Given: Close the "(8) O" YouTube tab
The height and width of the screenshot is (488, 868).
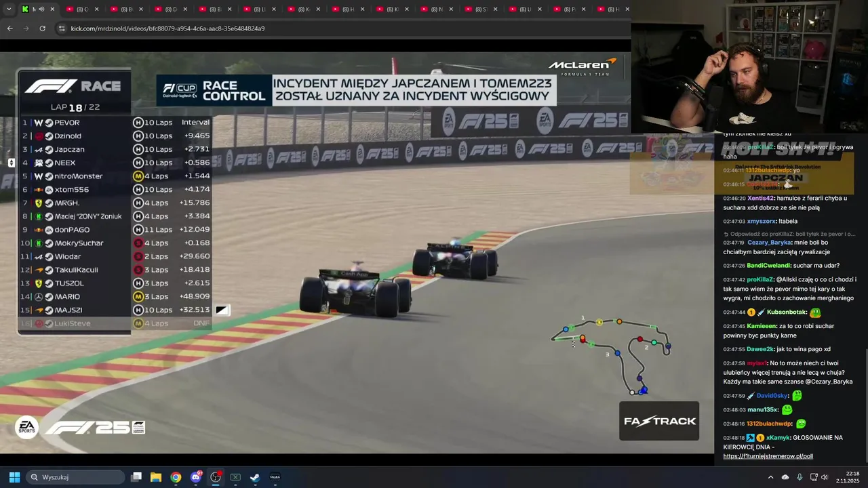Looking at the screenshot, I should (x=97, y=9).
